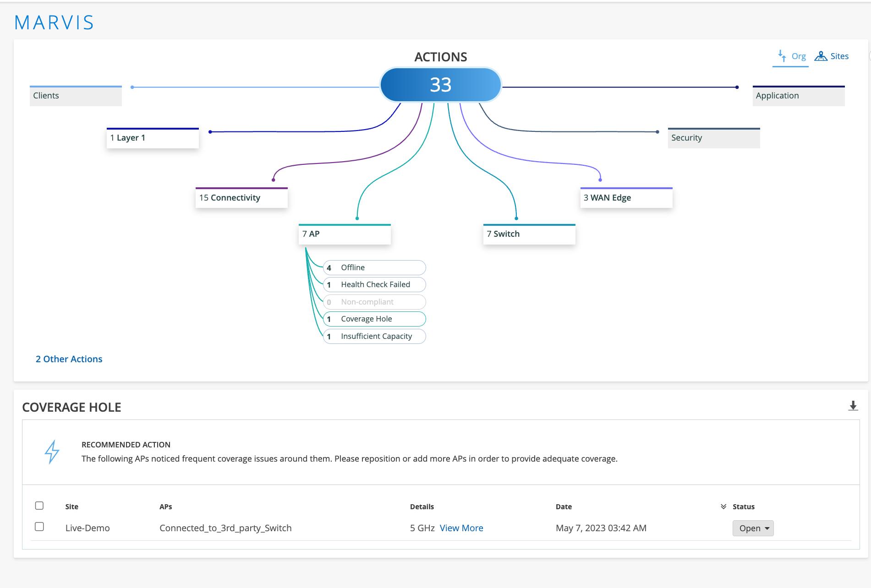Click the Sites map pin icon
Screen dimensions: 871x588
click(x=821, y=56)
